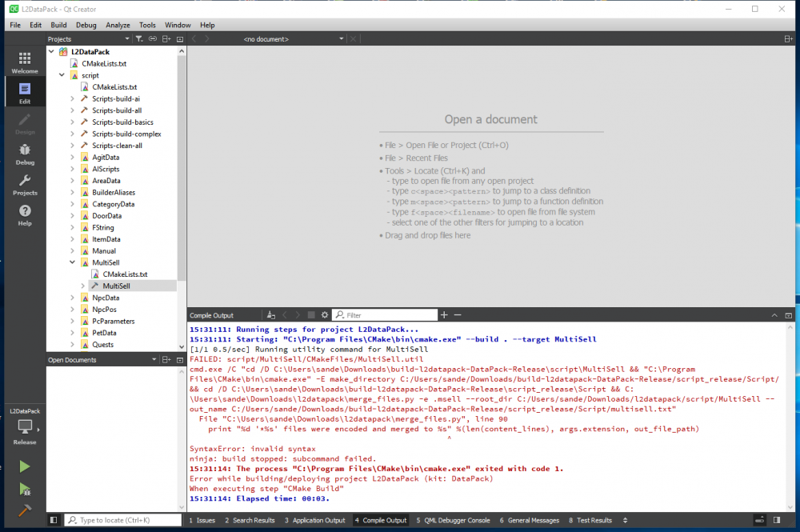Screen dimensions: 800x532
Task: Expand the NpcData tree folder
Action: coord(72,298)
